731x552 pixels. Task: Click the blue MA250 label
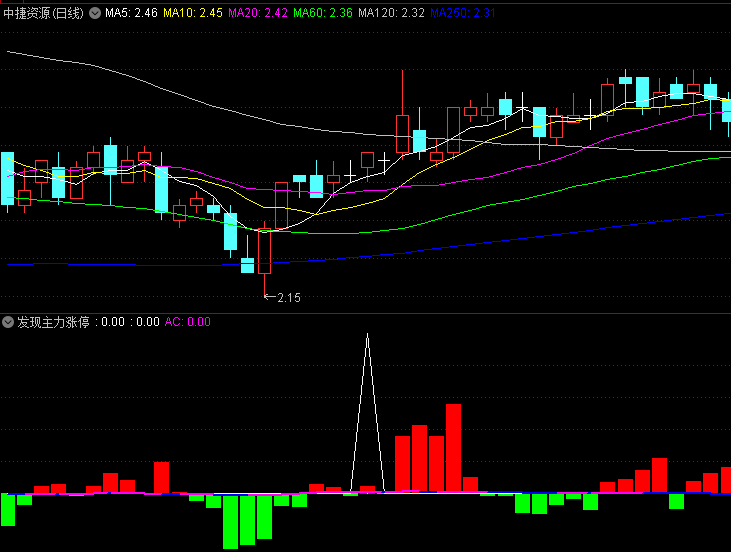tap(462, 13)
